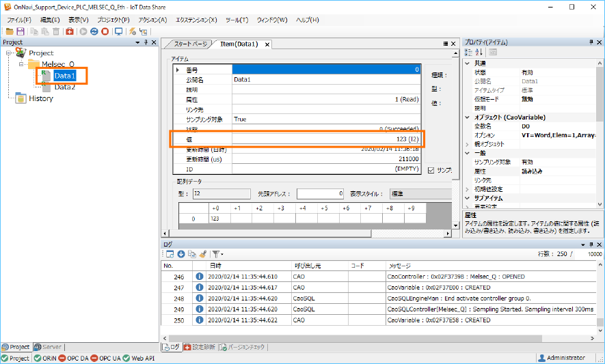The width and height of the screenshot is (605, 364).
Task: Click the copy icon in the log toolbar
Action: pos(192,254)
